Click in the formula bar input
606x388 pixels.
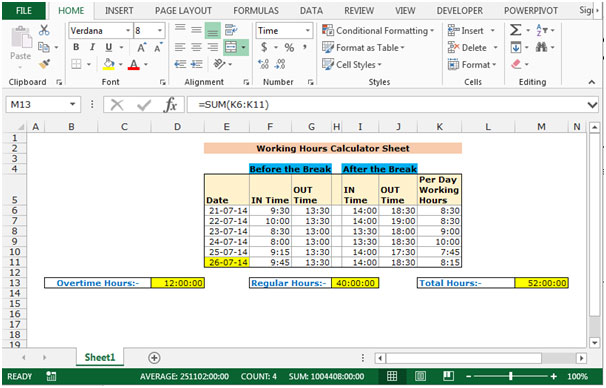point(386,105)
